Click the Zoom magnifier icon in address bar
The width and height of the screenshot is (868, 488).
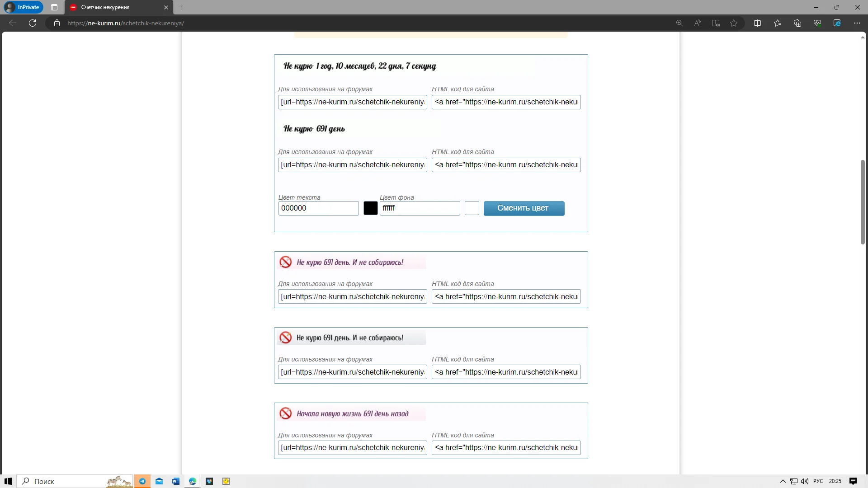tap(679, 23)
